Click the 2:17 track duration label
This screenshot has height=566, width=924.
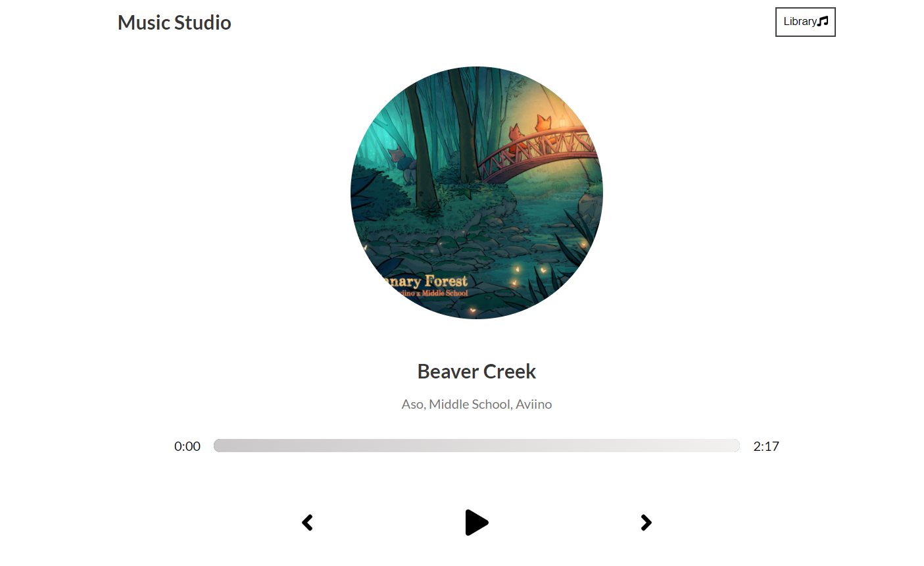pyautogui.click(x=766, y=446)
